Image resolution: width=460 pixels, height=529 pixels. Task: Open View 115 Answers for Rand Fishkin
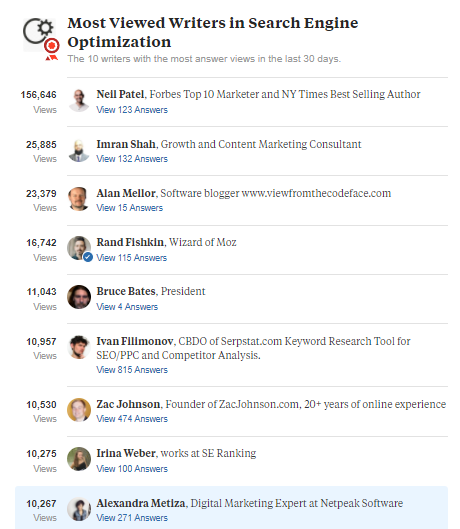[132, 258]
